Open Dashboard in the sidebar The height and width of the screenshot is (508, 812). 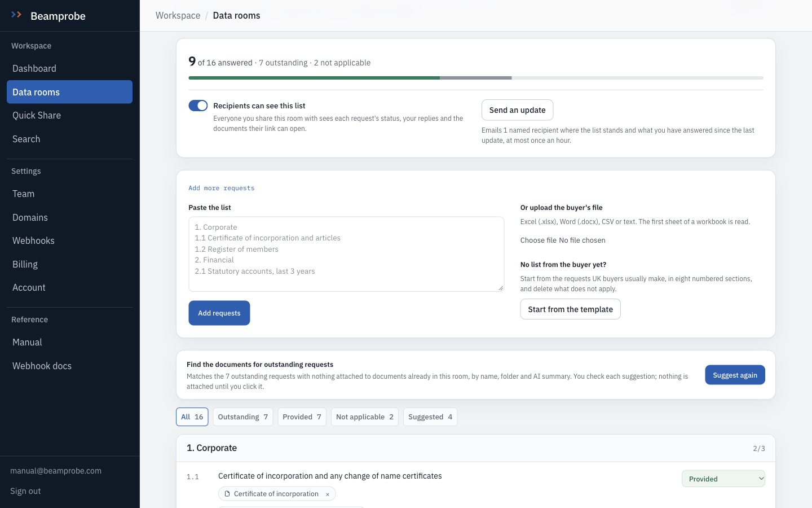[69, 68]
